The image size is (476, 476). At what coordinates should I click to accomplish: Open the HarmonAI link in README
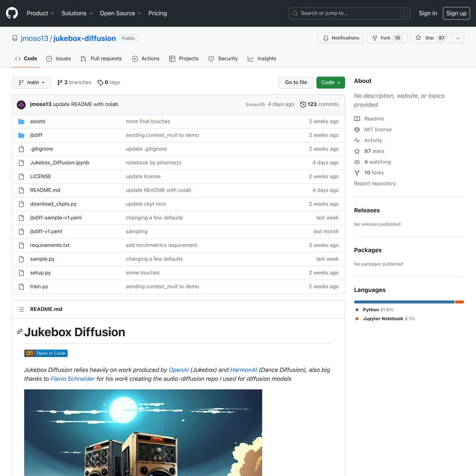pyautogui.click(x=243, y=370)
